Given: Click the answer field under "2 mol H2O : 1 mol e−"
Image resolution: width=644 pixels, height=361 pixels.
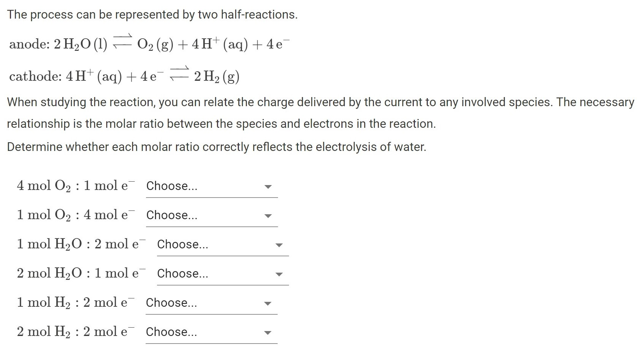Looking at the screenshot, I should tap(222, 274).
